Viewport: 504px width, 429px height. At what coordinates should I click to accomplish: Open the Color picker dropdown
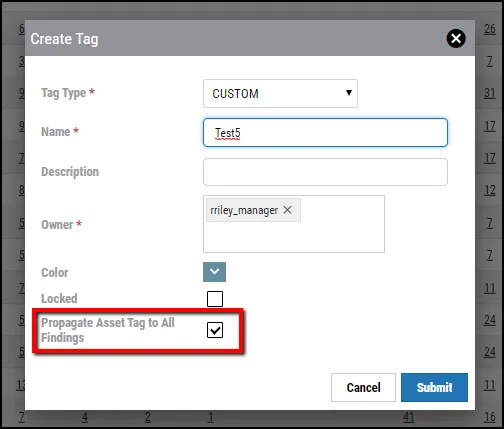click(214, 272)
